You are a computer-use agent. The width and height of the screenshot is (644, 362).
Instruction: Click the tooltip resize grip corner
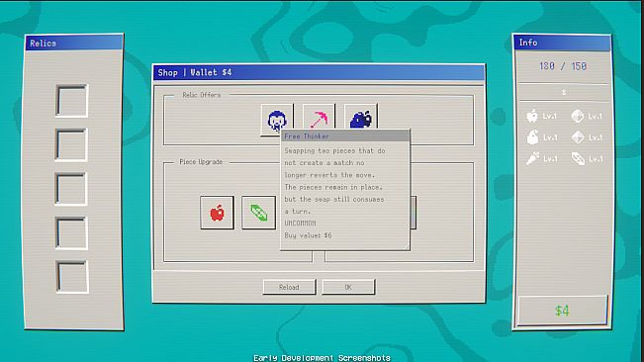[407, 246]
